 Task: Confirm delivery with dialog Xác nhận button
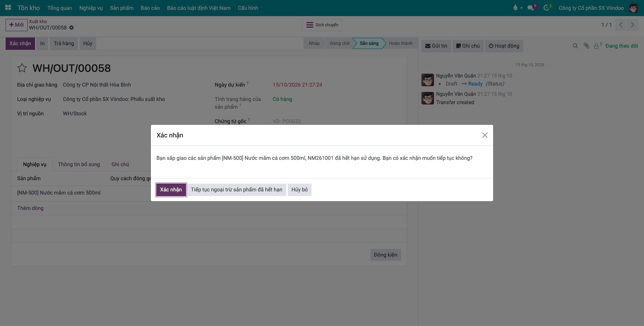pyautogui.click(x=171, y=190)
